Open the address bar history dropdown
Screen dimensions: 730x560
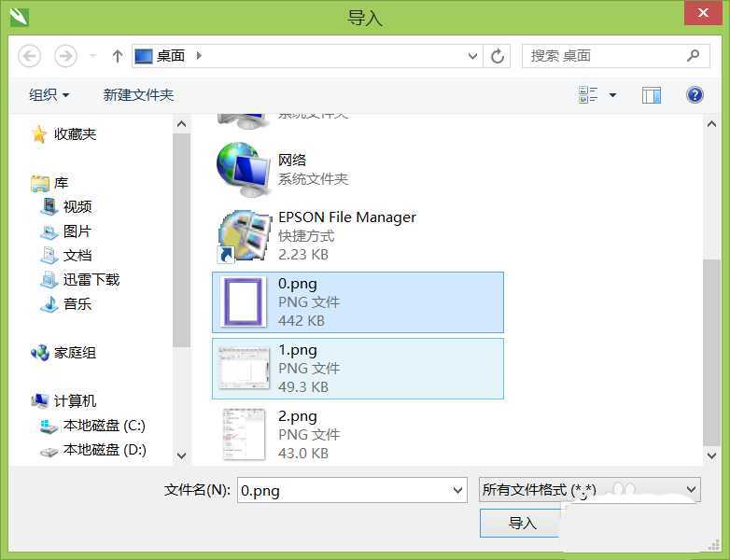tap(472, 56)
